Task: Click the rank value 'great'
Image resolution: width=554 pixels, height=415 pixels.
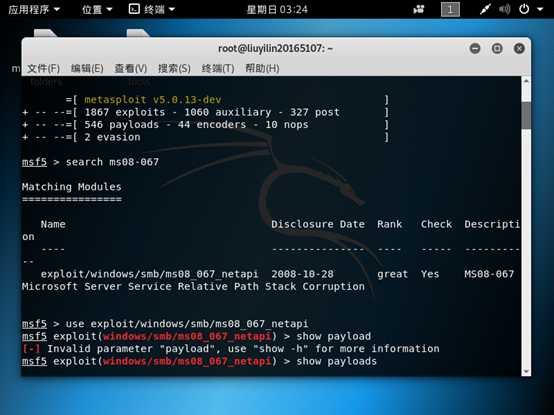Action: tap(392, 274)
